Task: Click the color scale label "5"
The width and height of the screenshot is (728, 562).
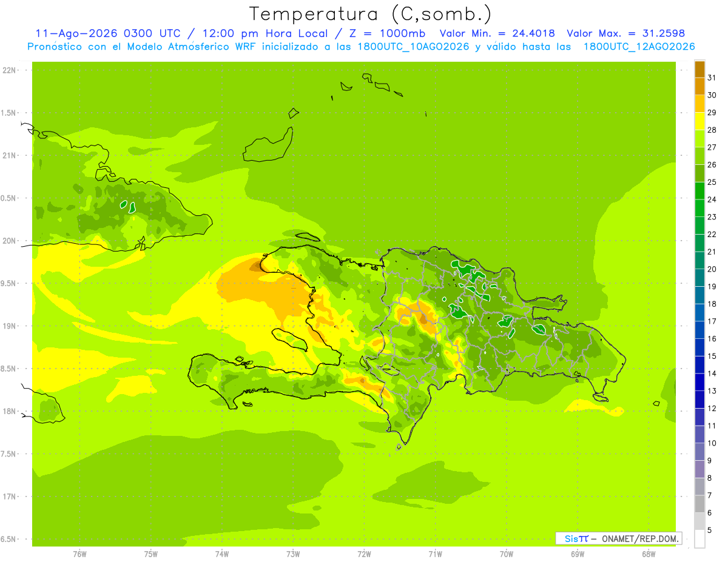Action: (709, 530)
